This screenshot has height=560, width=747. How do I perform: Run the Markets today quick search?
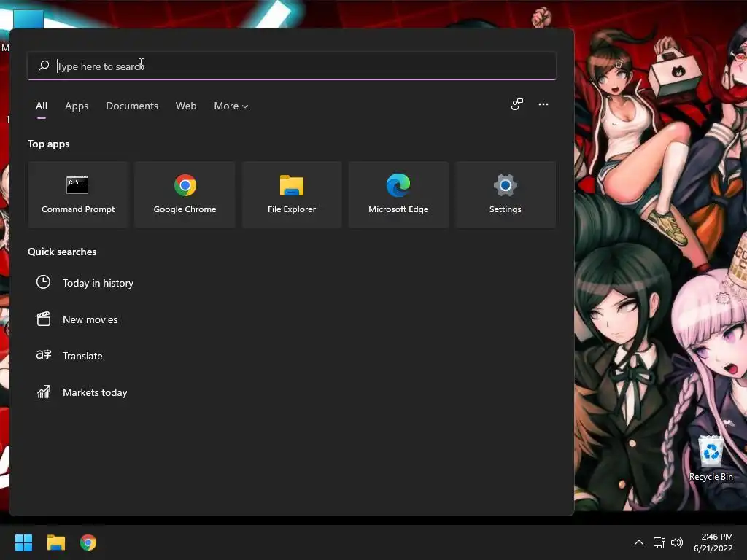point(95,392)
